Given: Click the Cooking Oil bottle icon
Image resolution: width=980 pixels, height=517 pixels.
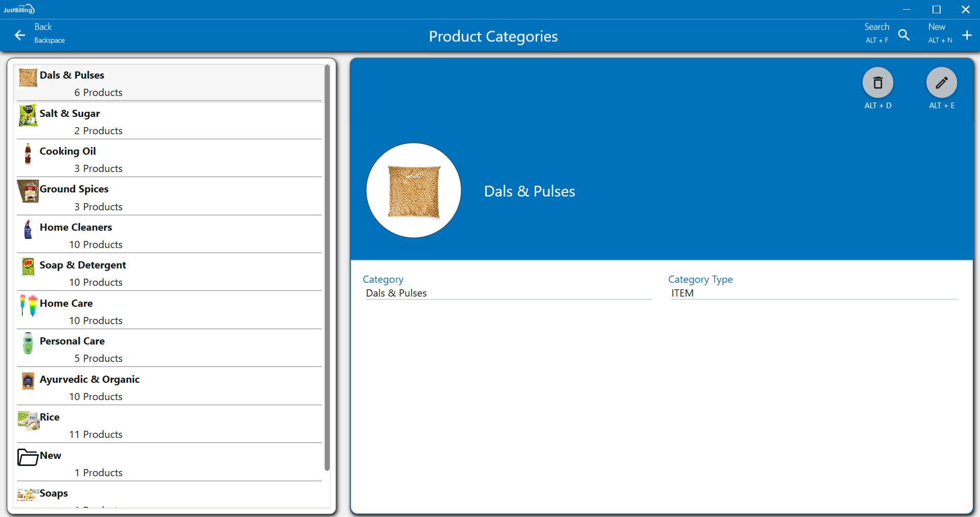Looking at the screenshot, I should point(28,154).
